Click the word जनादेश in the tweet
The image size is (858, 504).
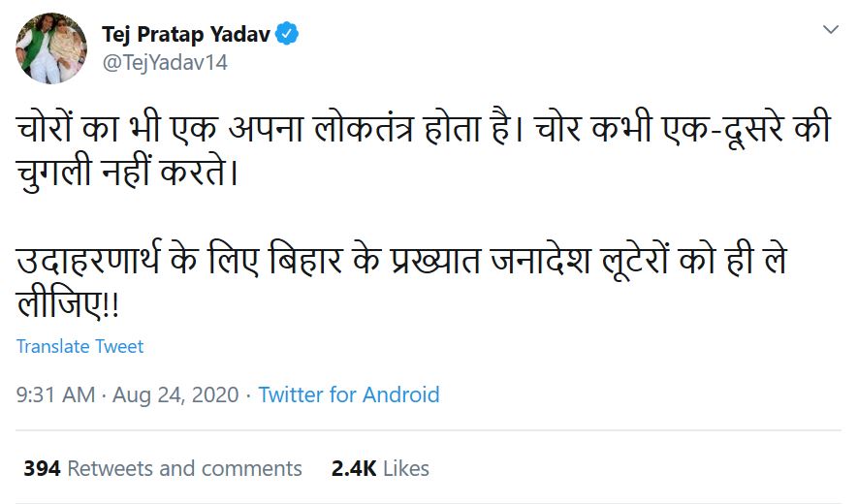pyautogui.click(x=541, y=260)
